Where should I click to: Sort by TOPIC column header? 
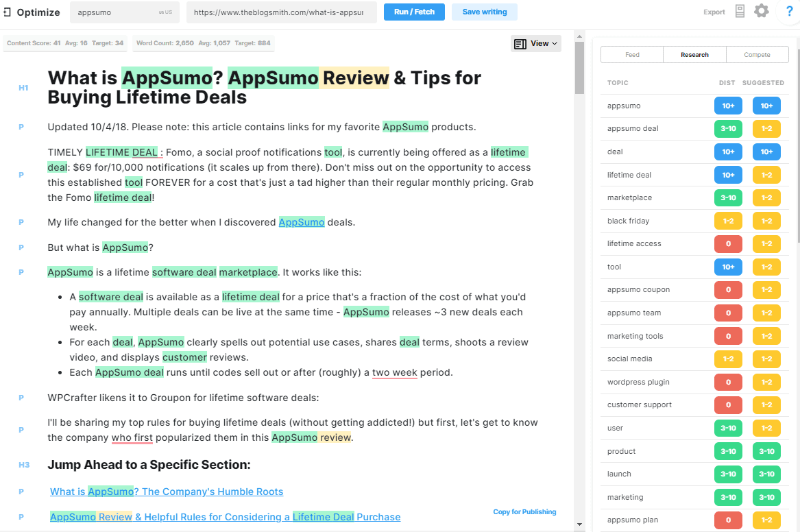point(618,83)
